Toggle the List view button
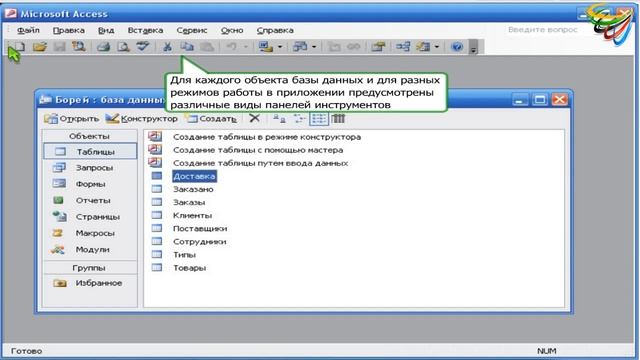This screenshot has width=640, height=360. [319, 118]
